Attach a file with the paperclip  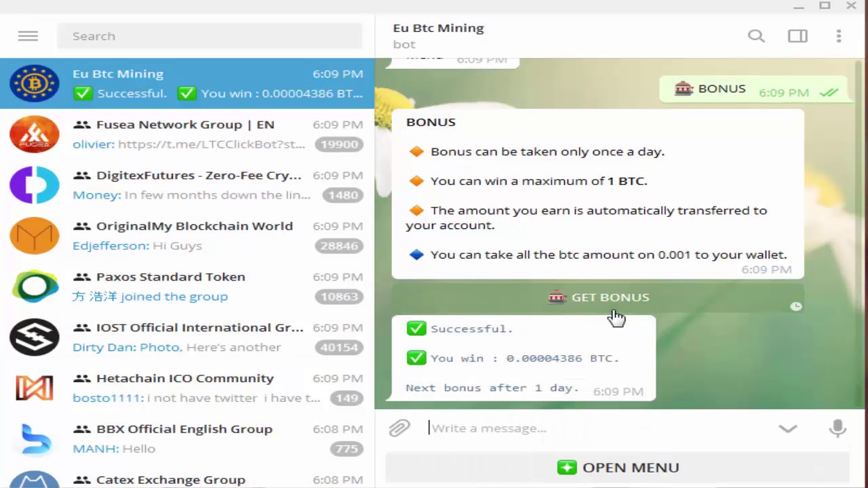pyautogui.click(x=399, y=428)
